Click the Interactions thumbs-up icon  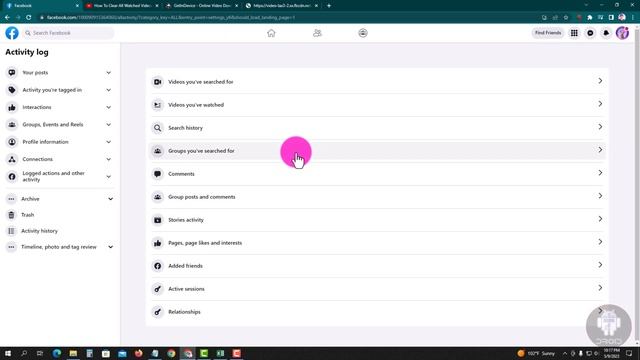[x=12, y=107]
